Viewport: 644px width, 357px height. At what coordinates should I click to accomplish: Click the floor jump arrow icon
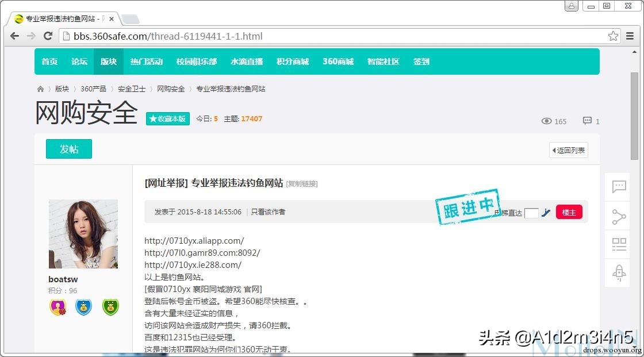coord(546,213)
